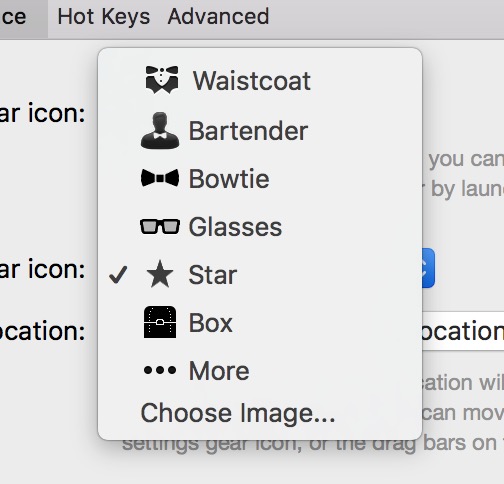The image size is (504, 484).
Task: Select the Glasses icon
Action: click(160, 227)
